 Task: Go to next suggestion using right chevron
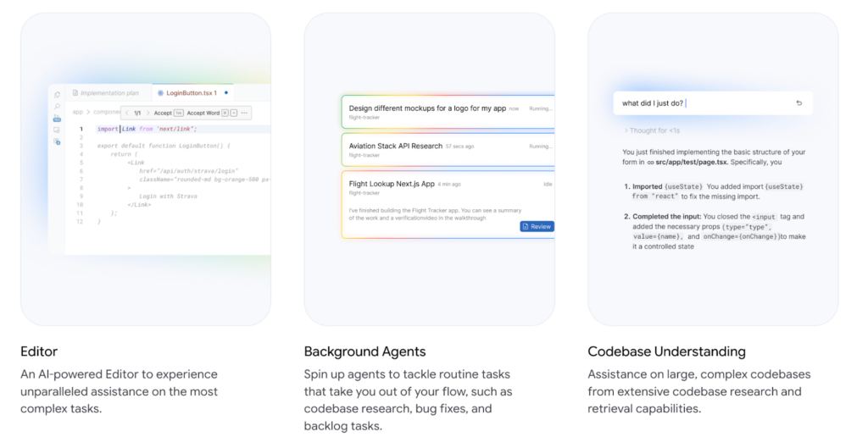tap(147, 112)
